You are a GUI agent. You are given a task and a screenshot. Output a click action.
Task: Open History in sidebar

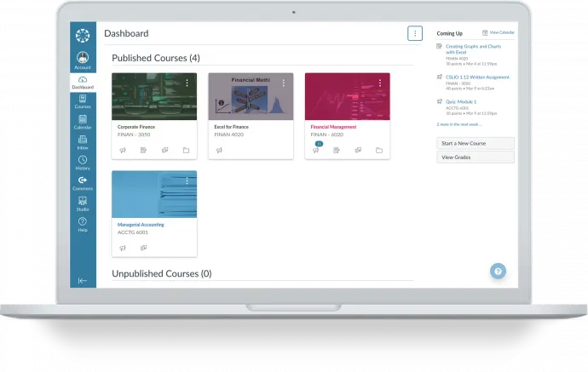click(x=83, y=163)
